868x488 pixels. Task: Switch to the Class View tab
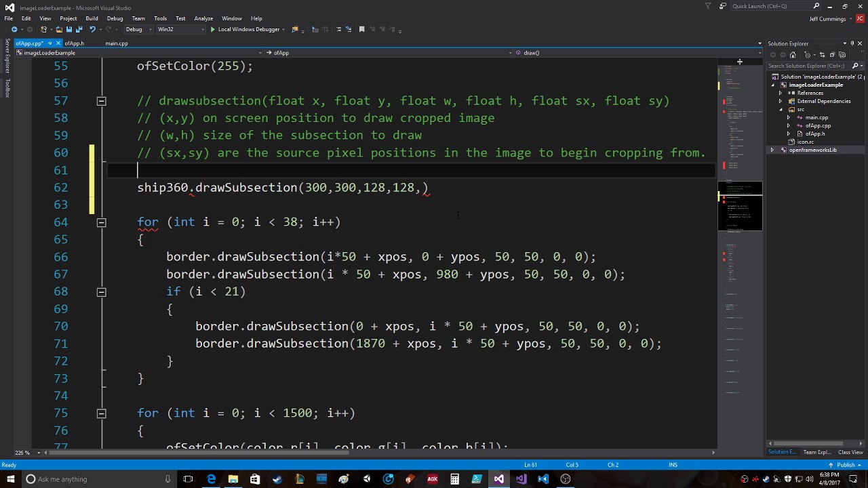point(850,452)
